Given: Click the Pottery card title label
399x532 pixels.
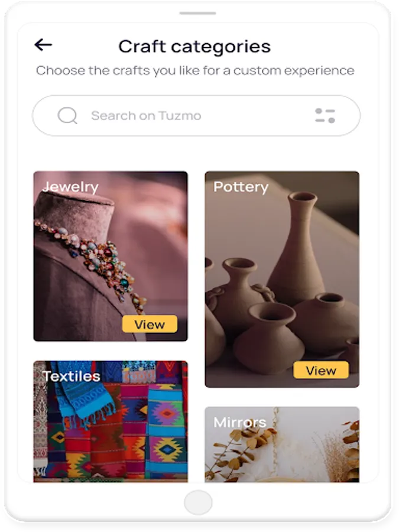Looking at the screenshot, I should [x=241, y=187].
